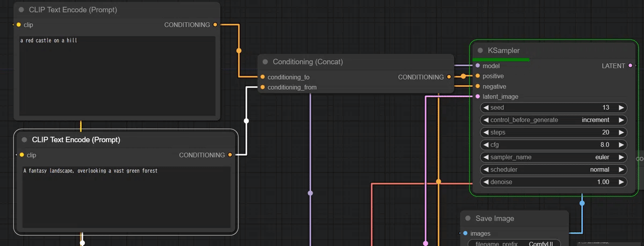This screenshot has height=246, width=644.
Task: Open the sampler_name dropdown showing euler
Action: [554, 157]
